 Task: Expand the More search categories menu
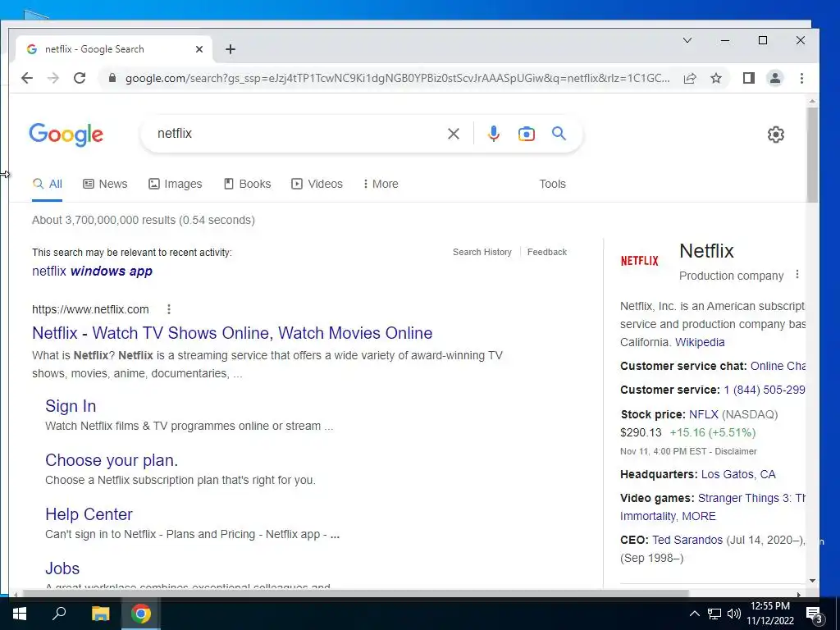(x=381, y=184)
